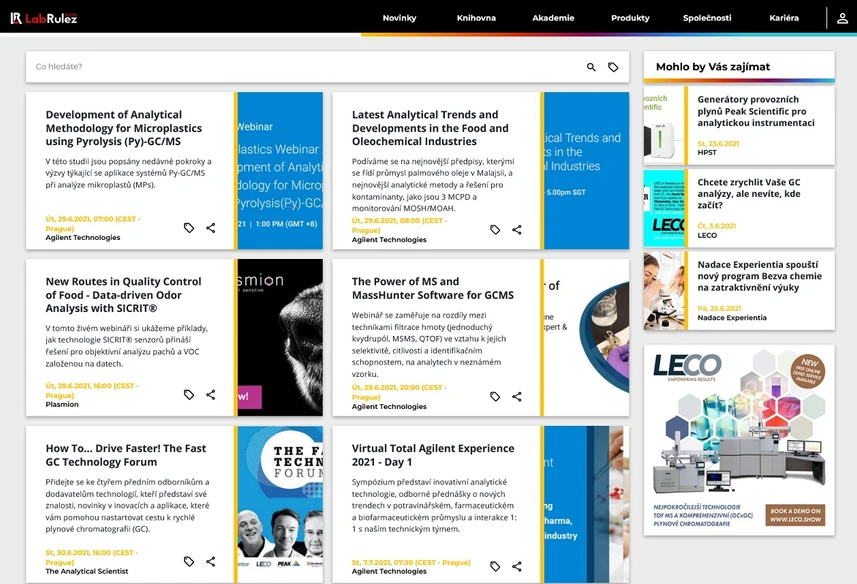This screenshot has width=857, height=584.
Task: Open the Akademie menu
Action: pos(553,18)
